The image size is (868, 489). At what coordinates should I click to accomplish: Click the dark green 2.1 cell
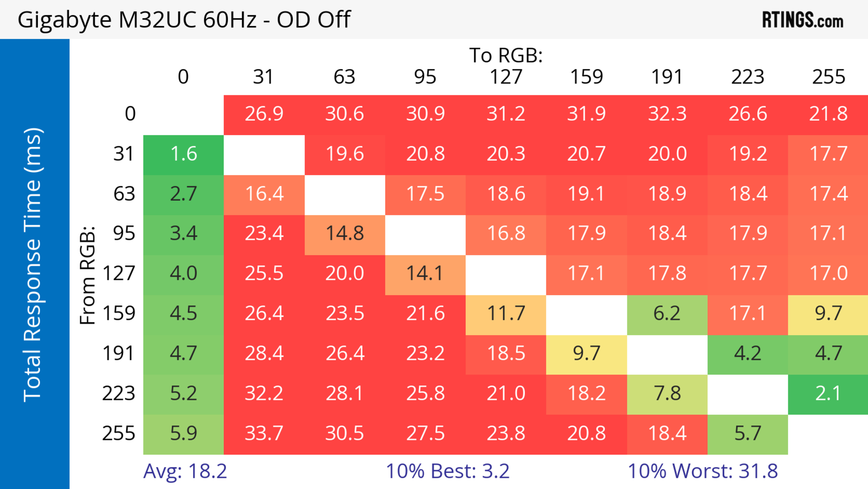pyautogui.click(x=828, y=394)
